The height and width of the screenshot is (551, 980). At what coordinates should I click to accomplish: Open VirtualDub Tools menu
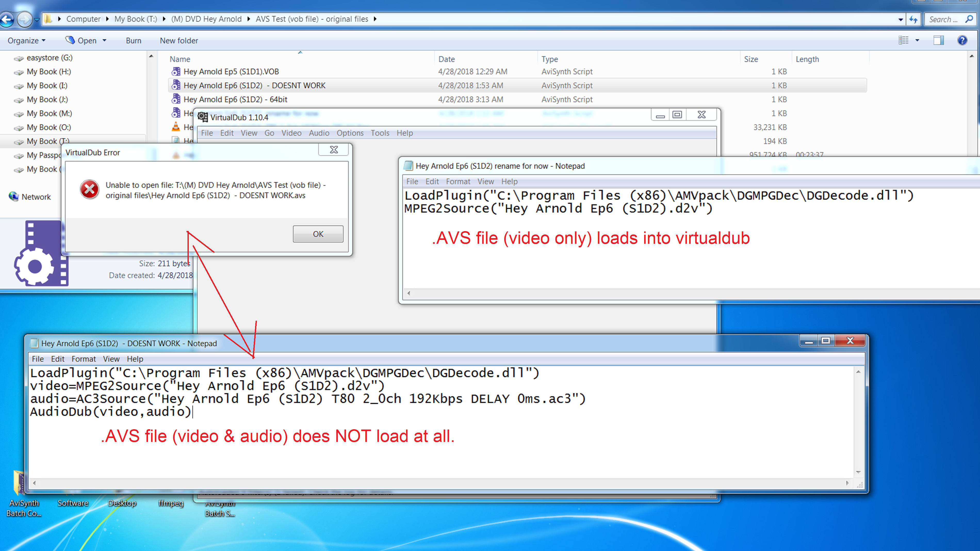[x=380, y=133]
